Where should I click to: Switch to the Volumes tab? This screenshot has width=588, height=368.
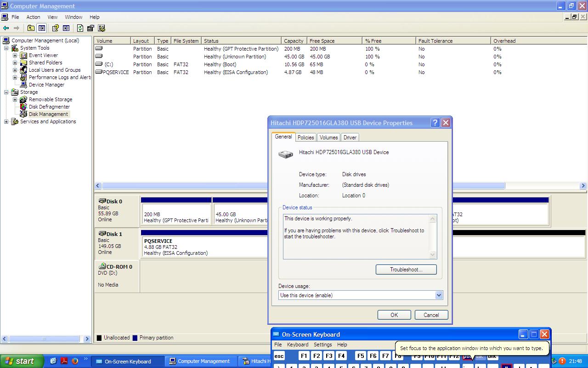328,137
